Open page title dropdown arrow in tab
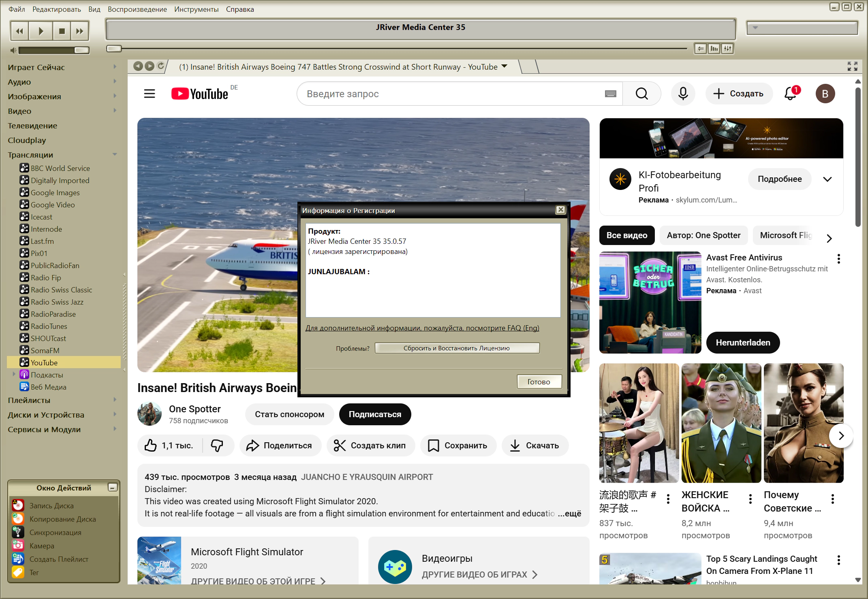The height and width of the screenshot is (599, 868). coord(505,66)
